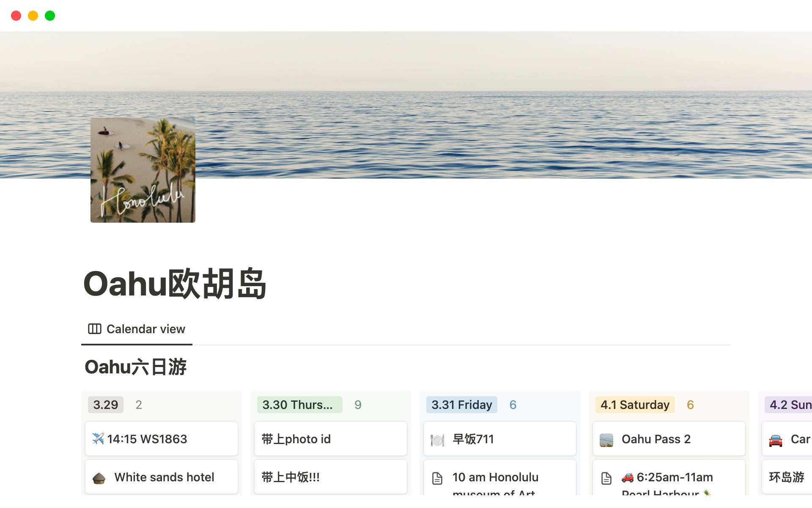Viewport: 812px width, 508px height.
Task: Open the Oahu六日游 database title
Action: (x=135, y=367)
